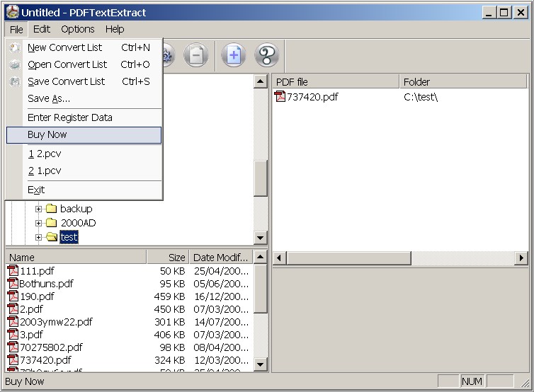The width and height of the screenshot is (534, 392).
Task: Choose Open Convert List menu entry
Action: (x=84, y=64)
